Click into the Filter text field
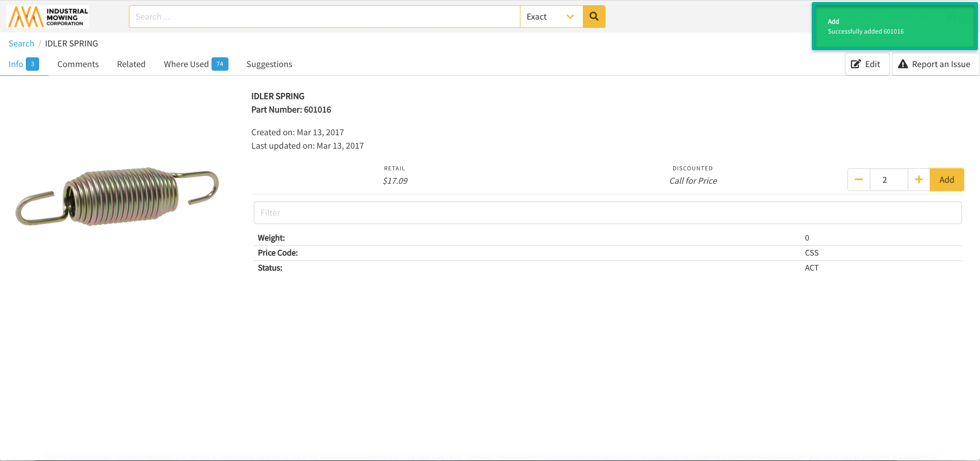This screenshot has width=980, height=461. pyautogui.click(x=607, y=213)
